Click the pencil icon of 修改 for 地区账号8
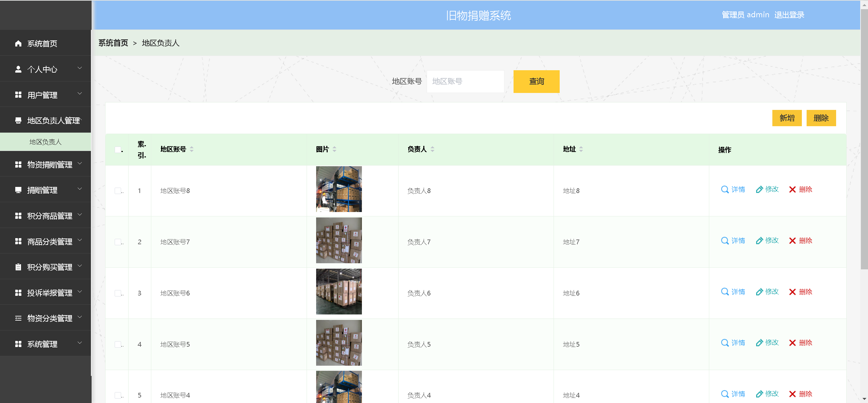Screen dimensions: 868x403 coord(759,189)
